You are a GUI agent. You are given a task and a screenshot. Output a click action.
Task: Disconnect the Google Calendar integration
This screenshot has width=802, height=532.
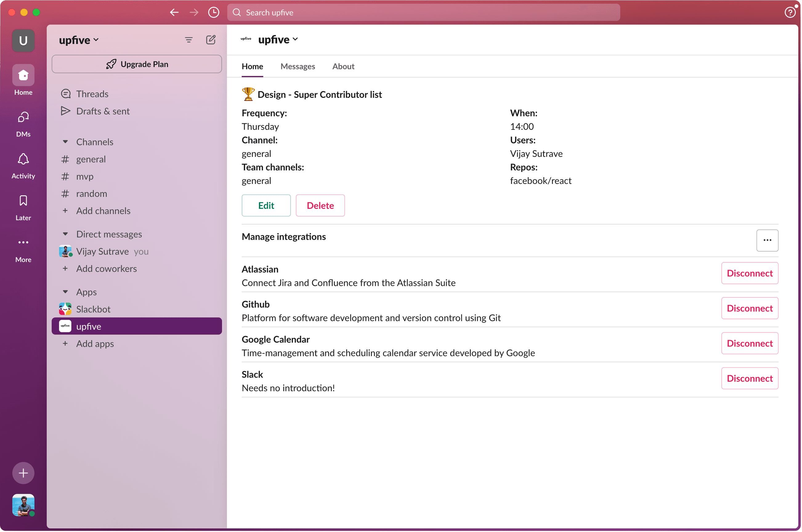[x=750, y=343]
